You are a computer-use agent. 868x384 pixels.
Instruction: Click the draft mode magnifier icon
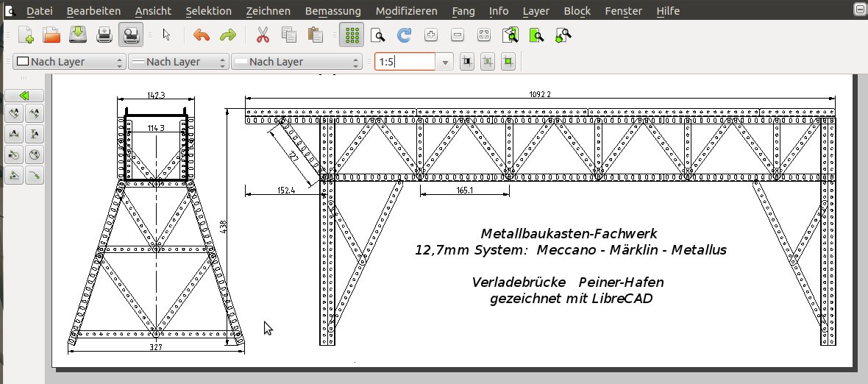click(377, 35)
